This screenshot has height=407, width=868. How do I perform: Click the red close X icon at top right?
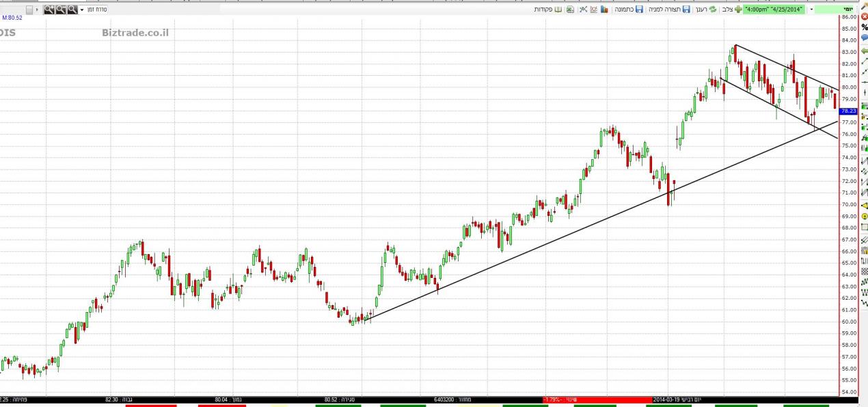tap(864, 16)
